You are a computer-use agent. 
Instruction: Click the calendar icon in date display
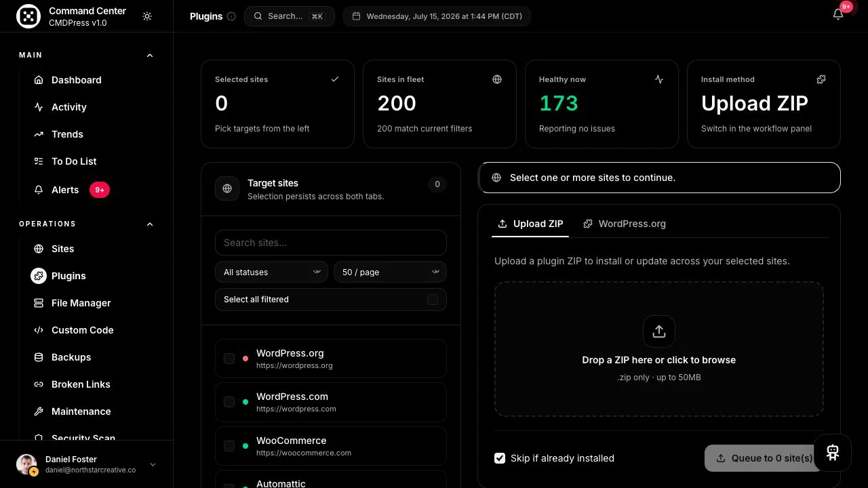pyautogui.click(x=357, y=16)
